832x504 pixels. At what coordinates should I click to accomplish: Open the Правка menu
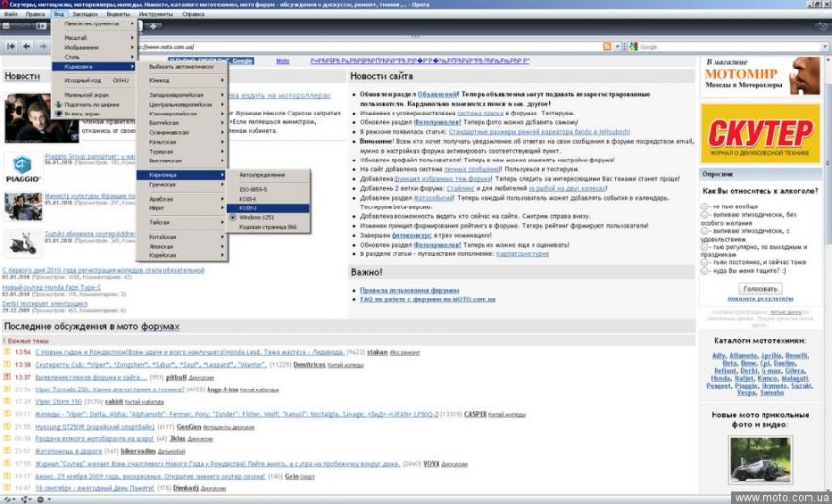[35, 14]
